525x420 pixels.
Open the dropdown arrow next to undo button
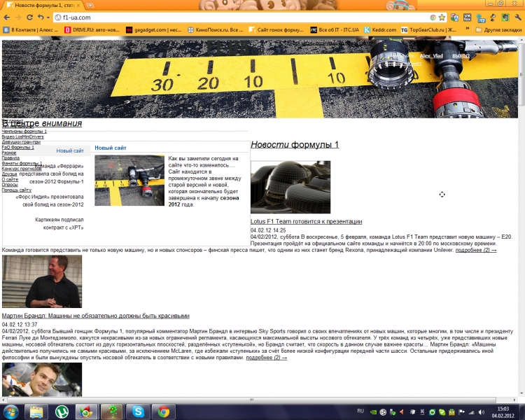pos(48,17)
